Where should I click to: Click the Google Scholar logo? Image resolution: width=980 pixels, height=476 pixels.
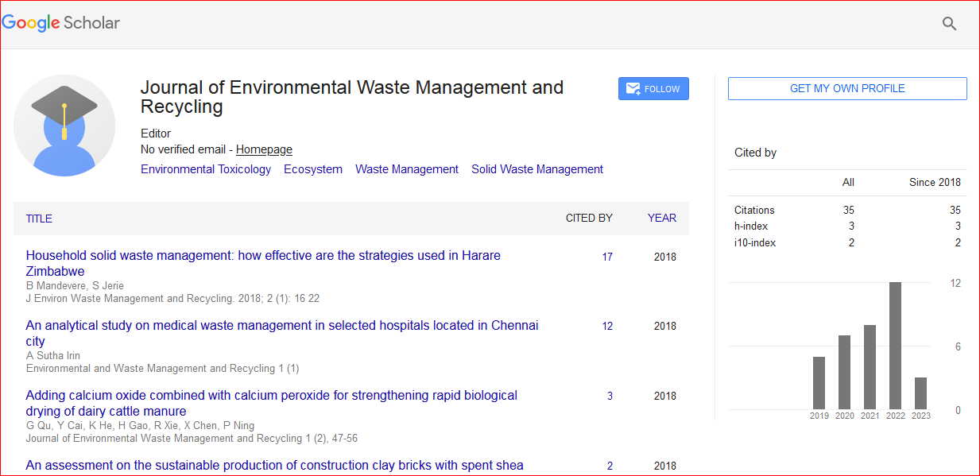pos(61,23)
